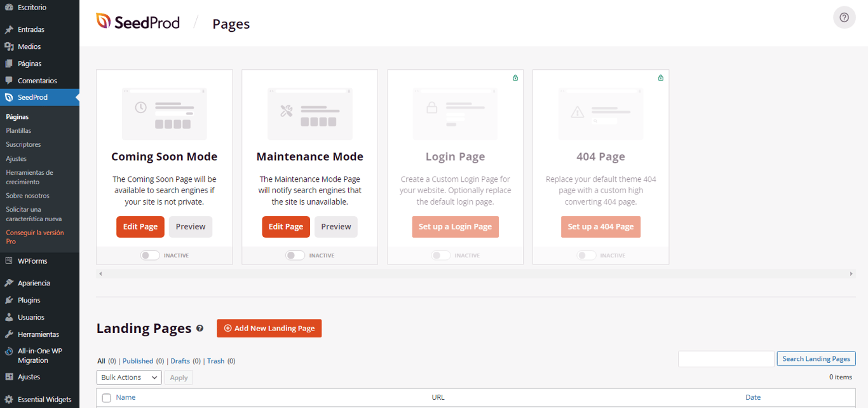Click the Herramientas wrench icon

[x=9, y=334]
